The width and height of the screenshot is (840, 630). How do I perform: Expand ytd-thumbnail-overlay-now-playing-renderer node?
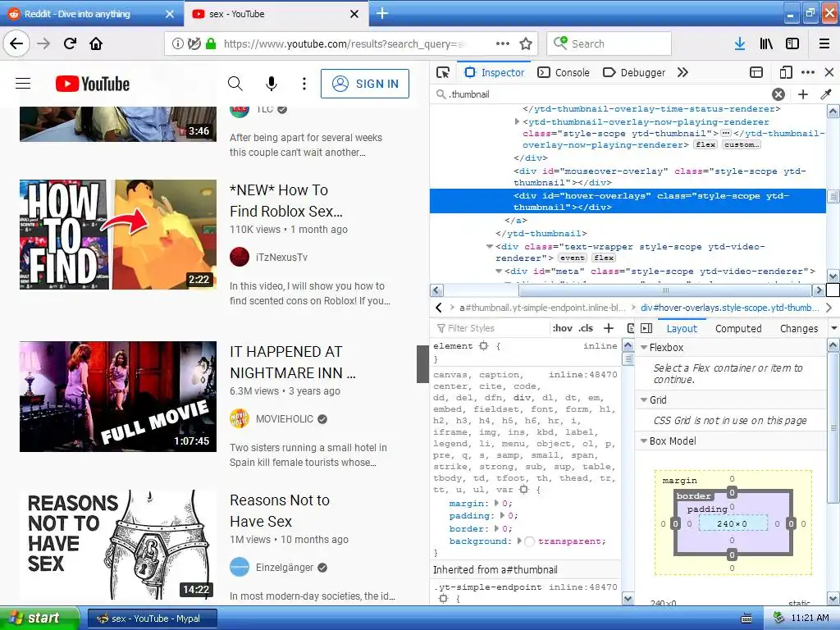point(517,121)
